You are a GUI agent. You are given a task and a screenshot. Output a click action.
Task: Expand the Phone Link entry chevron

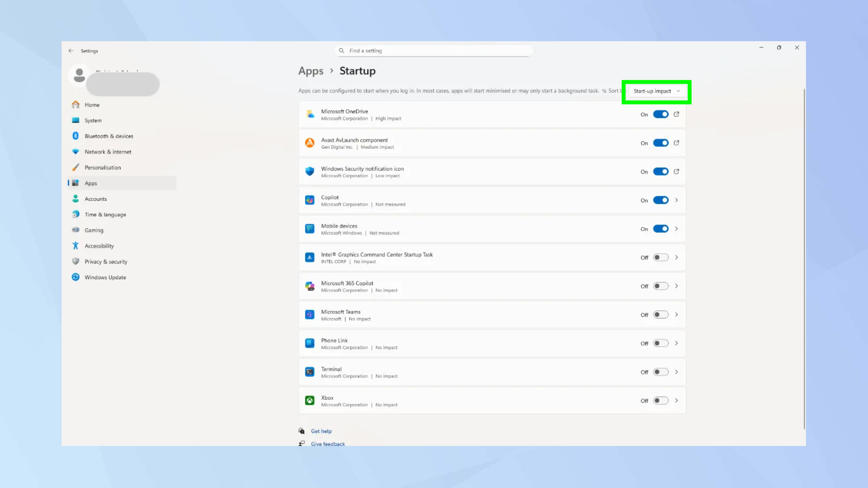point(677,343)
